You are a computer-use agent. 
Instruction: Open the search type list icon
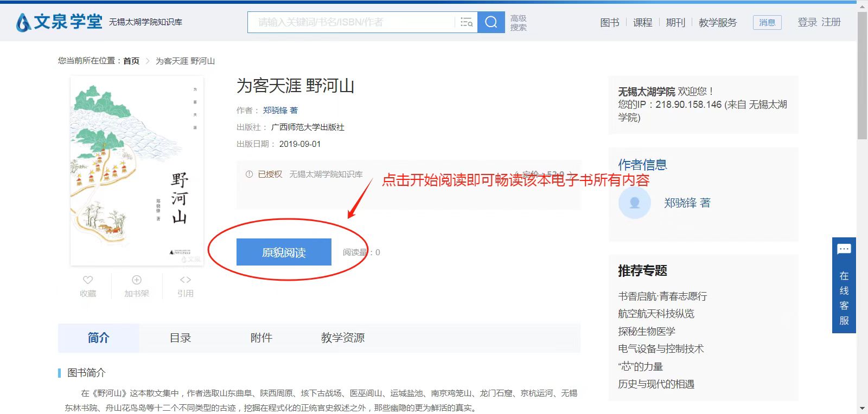(466, 22)
